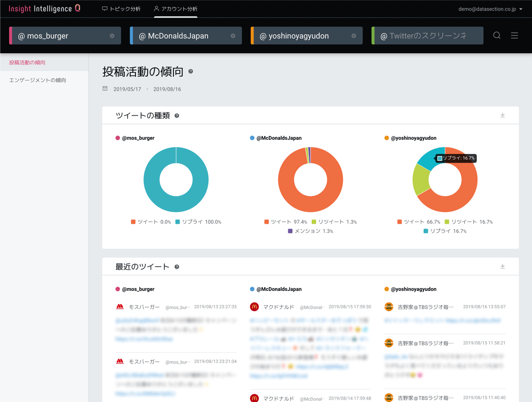Toggle ツイート 97.4% legend under McDonaldsJapan

285,222
